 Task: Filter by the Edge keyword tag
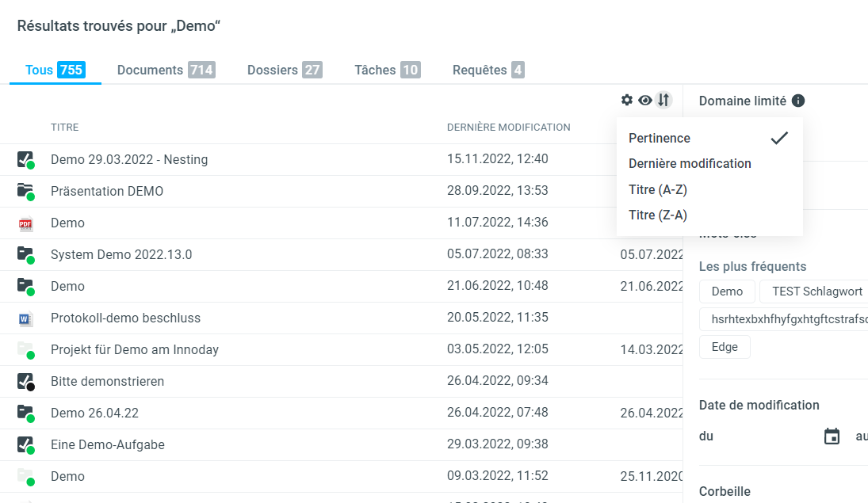[725, 347]
